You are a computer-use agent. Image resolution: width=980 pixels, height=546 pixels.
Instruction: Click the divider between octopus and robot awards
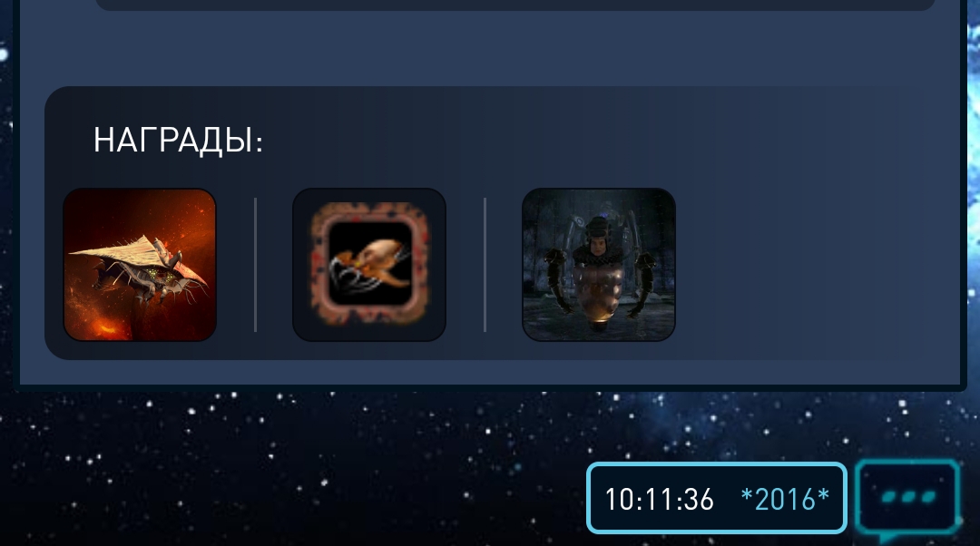(485, 265)
